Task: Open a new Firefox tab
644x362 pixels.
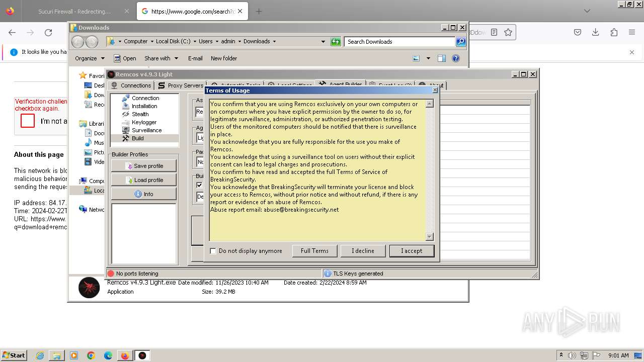Action: [x=259, y=11]
